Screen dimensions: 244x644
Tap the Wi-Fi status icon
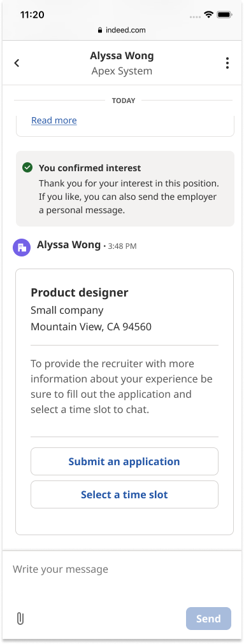click(208, 15)
